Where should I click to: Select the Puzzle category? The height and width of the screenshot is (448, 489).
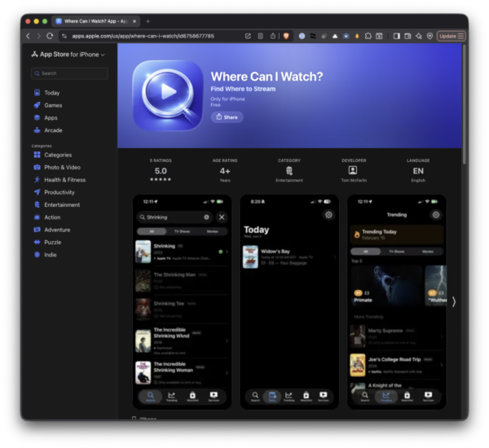[47, 242]
